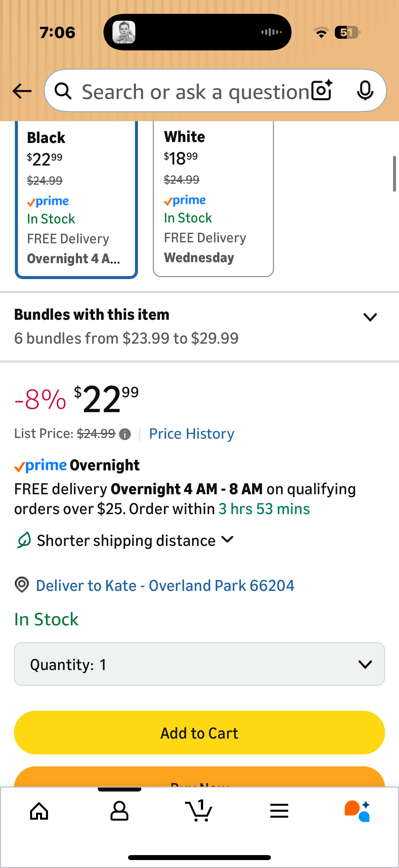Expand Bundles with this item section
The image size is (399, 868).
pos(370,317)
